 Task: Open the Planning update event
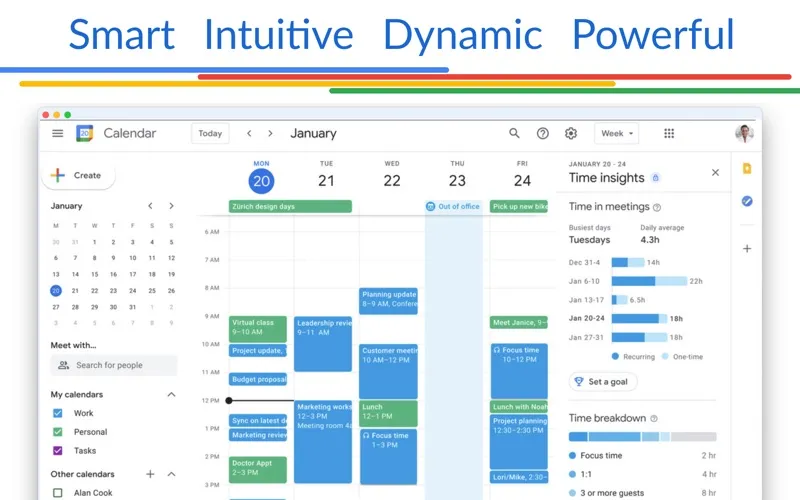point(388,301)
